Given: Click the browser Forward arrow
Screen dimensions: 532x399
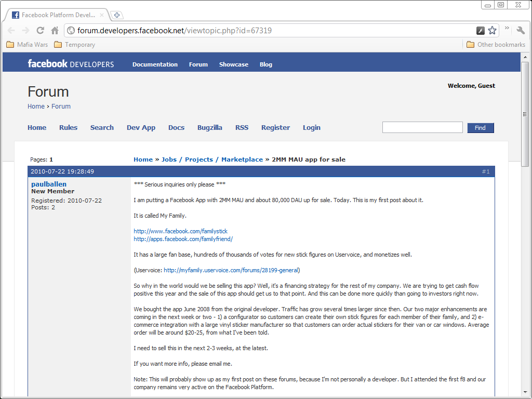Looking at the screenshot, I should tap(26, 31).
